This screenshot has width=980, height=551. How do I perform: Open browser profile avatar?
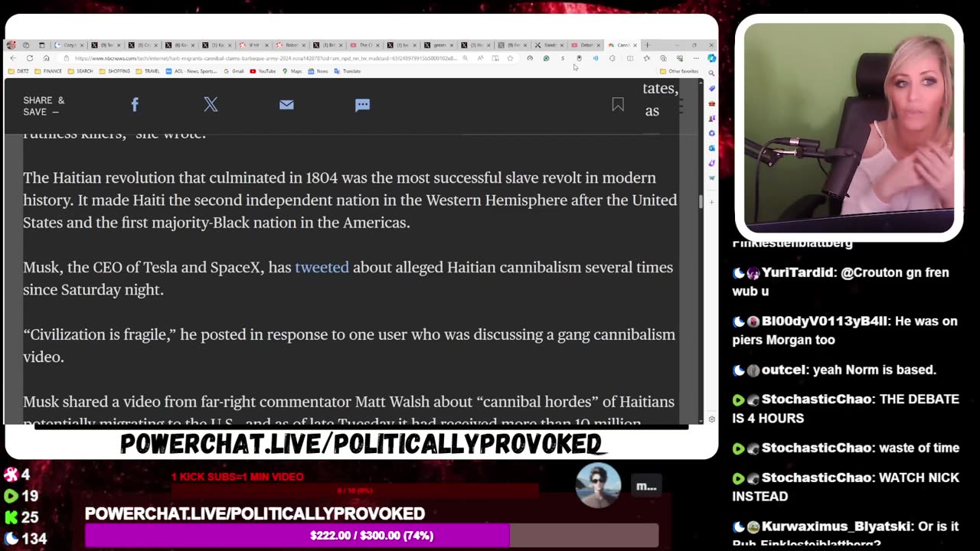[x=11, y=45]
